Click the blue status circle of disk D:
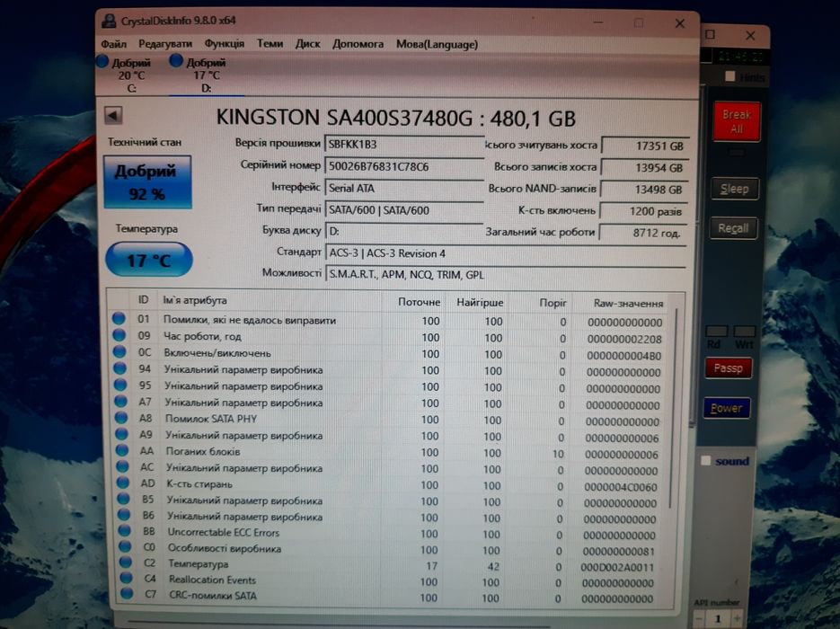The height and width of the screenshot is (629, 840). (176, 60)
